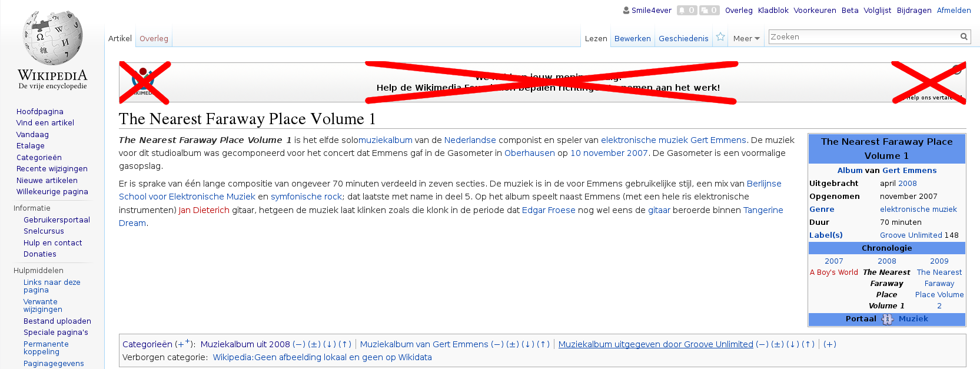Click (↓) next to Muziekalbum van Gert Emmens
The image size is (980, 369).
[x=528, y=344]
